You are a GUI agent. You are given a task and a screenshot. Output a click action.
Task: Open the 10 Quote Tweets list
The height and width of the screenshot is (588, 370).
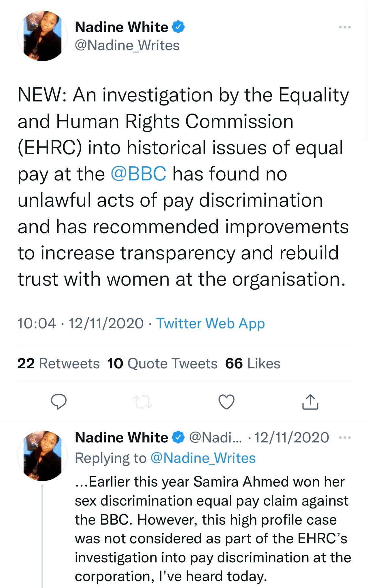(x=162, y=363)
